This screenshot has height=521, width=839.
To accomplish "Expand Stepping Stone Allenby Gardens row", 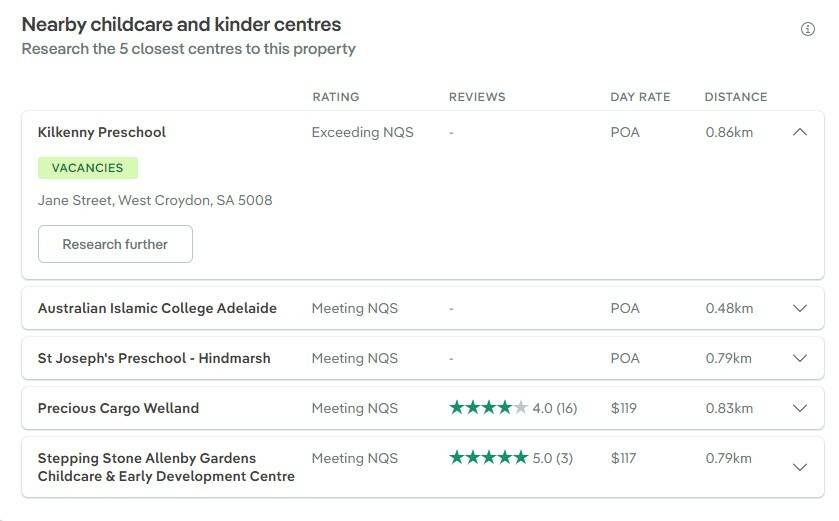I will pos(799,467).
